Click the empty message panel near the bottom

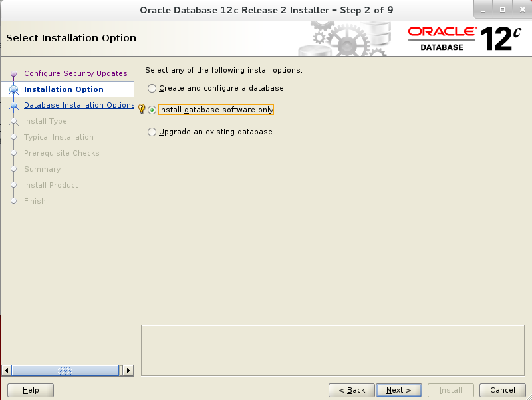(x=332, y=346)
